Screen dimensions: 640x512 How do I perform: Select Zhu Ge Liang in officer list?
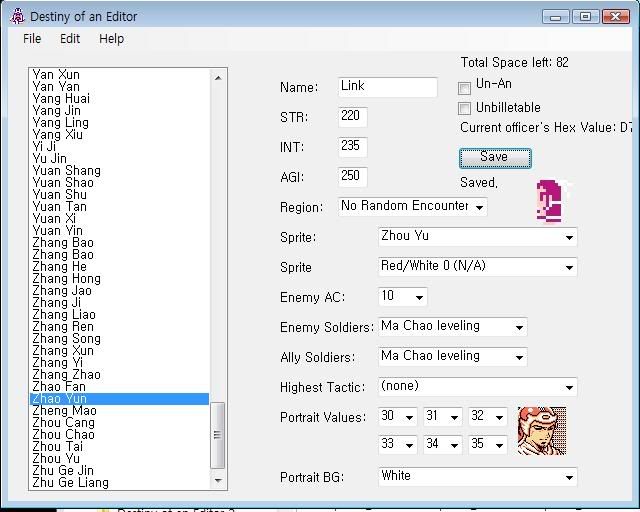pyautogui.click(x=70, y=483)
